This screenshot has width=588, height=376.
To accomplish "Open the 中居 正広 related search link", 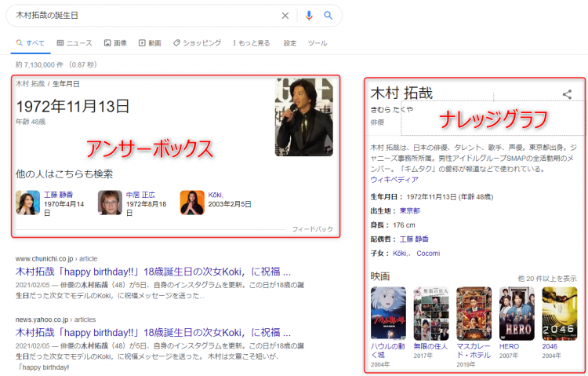I will [140, 195].
